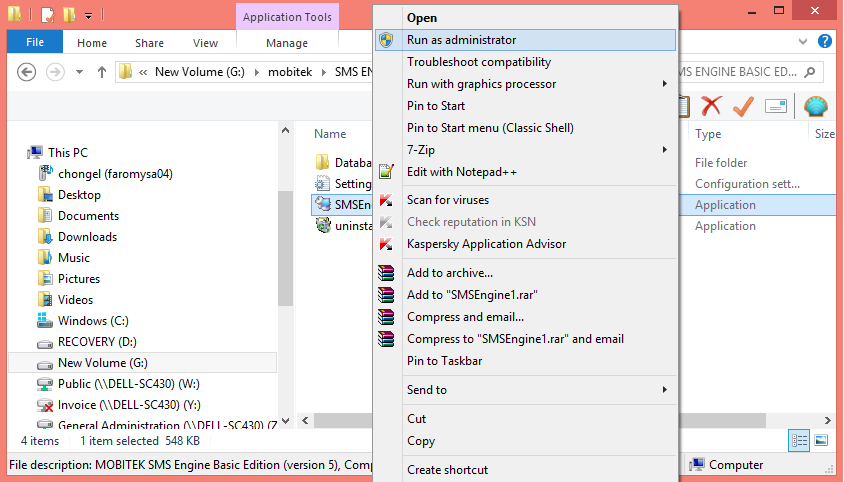Image resolution: width=844 pixels, height=482 pixels.
Task: Expand the Send to submenu
Action: pyautogui.click(x=664, y=389)
